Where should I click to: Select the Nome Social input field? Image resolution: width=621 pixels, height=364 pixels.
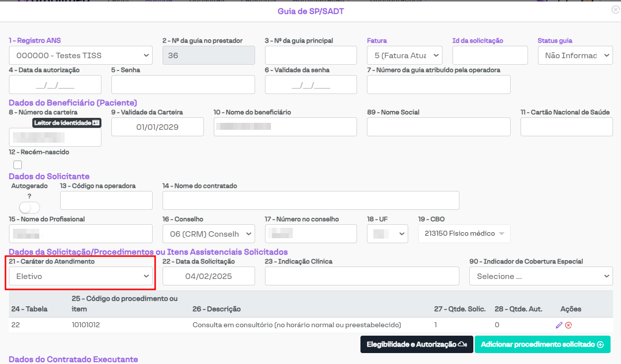[x=438, y=127]
